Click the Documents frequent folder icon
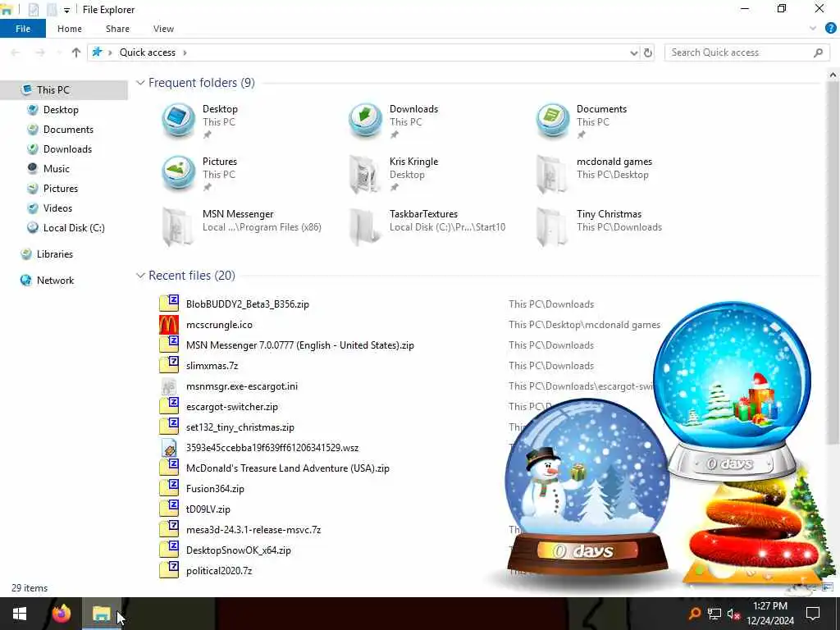840x630 pixels. (552, 121)
